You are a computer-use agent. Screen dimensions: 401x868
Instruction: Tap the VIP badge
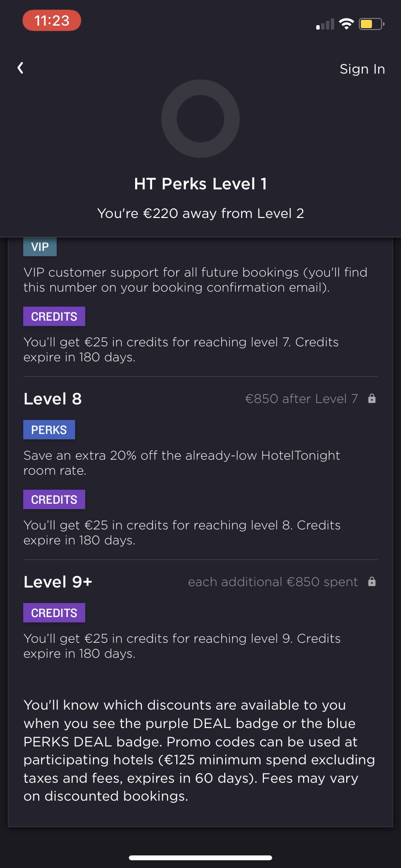[40, 247]
